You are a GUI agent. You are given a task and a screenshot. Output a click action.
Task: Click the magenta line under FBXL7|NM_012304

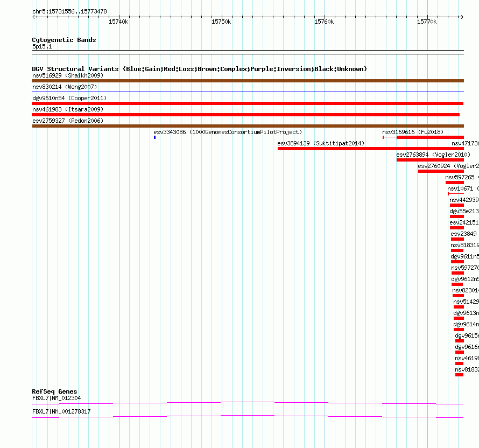pyautogui.click(x=248, y=403)
